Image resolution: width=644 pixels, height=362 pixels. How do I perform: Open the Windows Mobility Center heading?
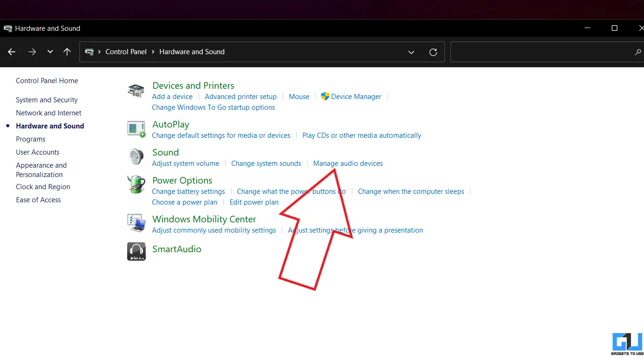coord(204,220)
